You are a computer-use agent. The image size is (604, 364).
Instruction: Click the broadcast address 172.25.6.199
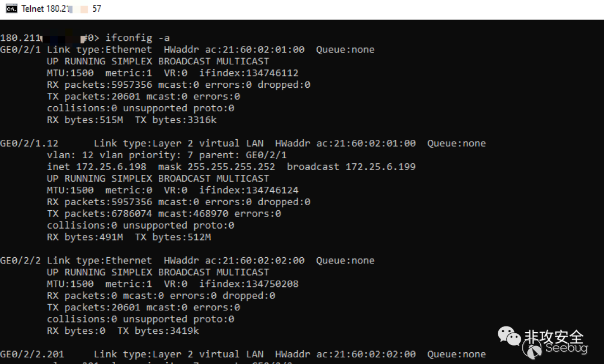[x=380, y=167]
